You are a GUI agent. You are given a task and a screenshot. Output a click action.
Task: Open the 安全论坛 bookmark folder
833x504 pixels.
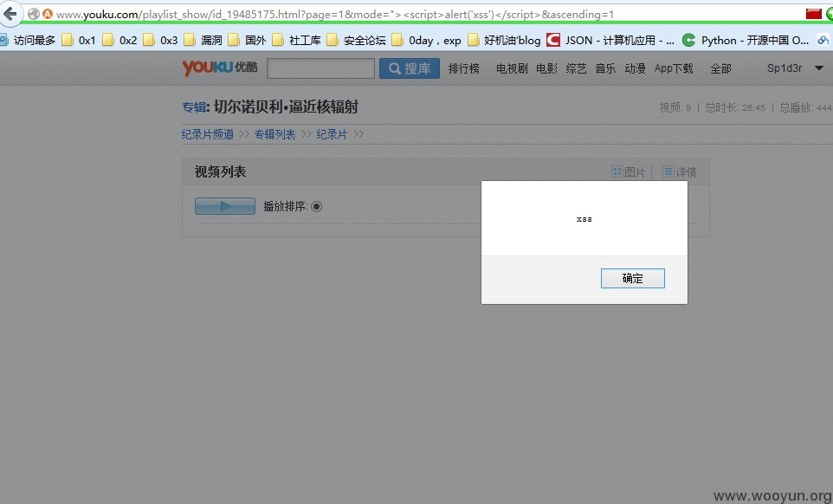coord(357,41)
